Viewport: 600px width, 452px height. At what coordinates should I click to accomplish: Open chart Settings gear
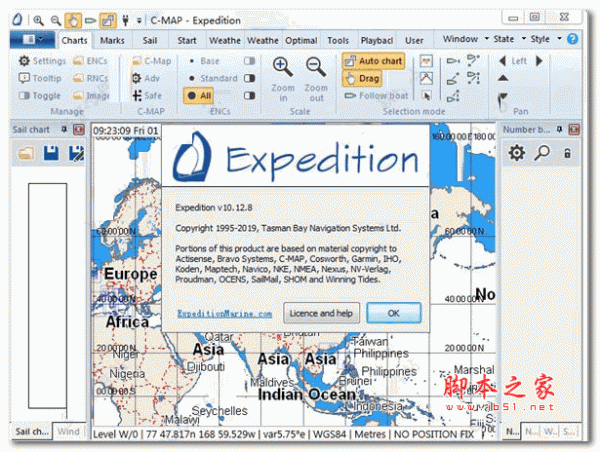point(42,61)
